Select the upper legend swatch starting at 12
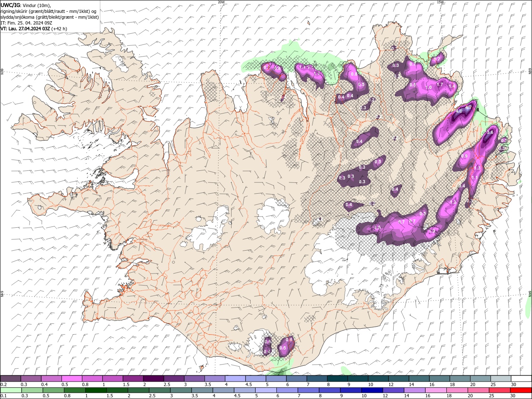Viewport: 532px width, 399px height. tap(399, 379)
